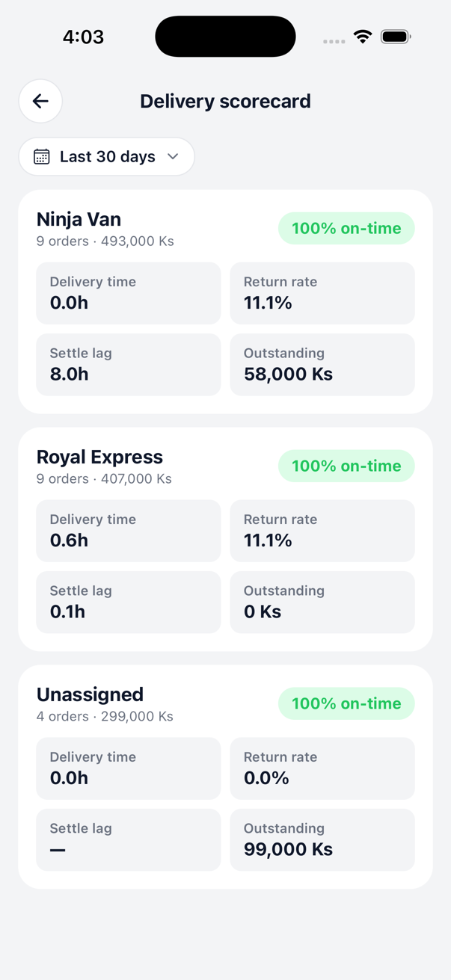Open the Unassigned card details
The width and height of the screenshot is (451, 980).
(x=225, y=776)
